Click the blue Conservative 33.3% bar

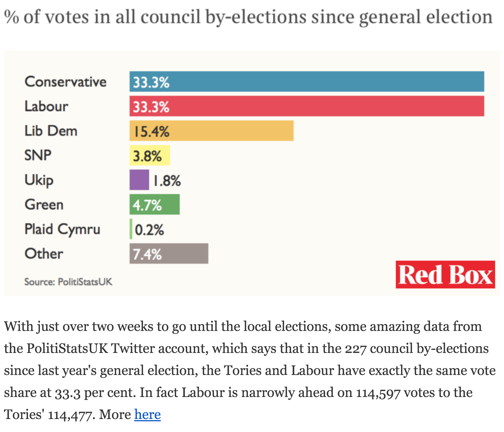[307, 82]
